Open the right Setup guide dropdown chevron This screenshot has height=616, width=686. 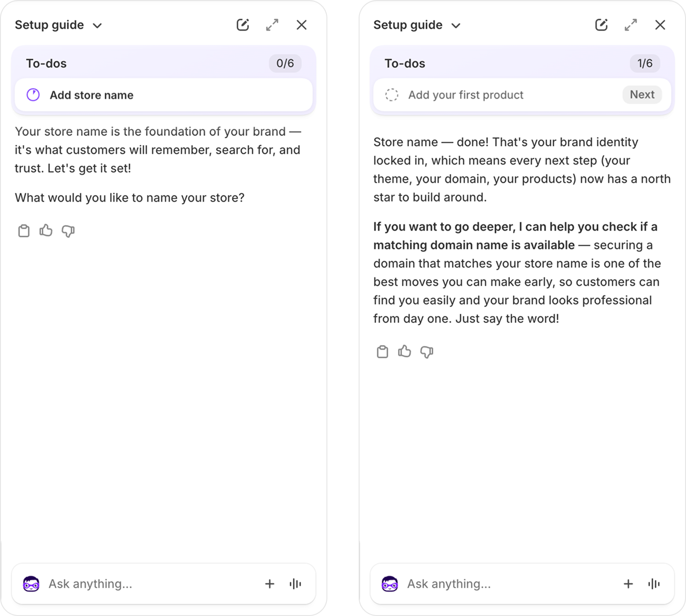[456, 25]
